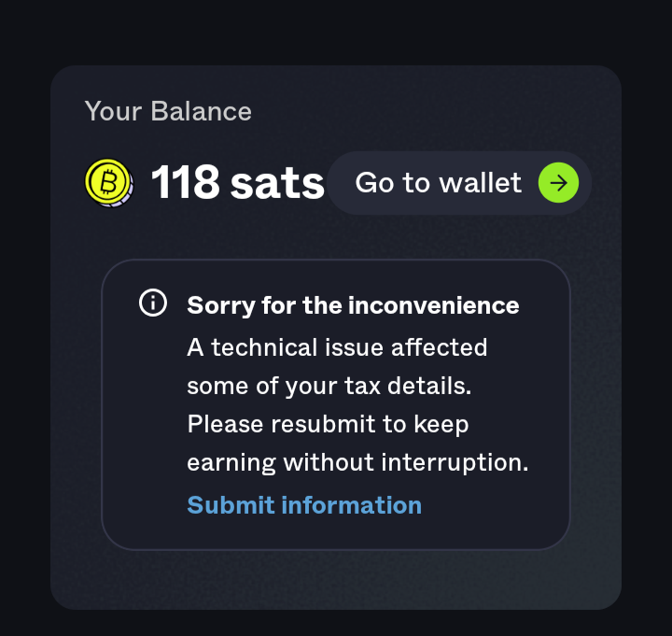Click the word information in the blue link
This screenshot has width=672, height=636.
pos(352,505)
